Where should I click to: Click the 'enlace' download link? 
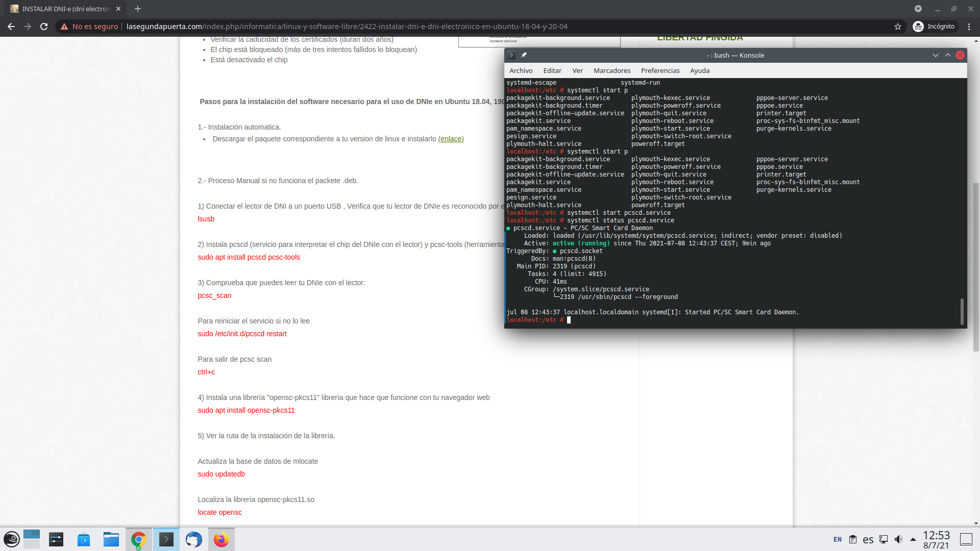pos(451,139)
